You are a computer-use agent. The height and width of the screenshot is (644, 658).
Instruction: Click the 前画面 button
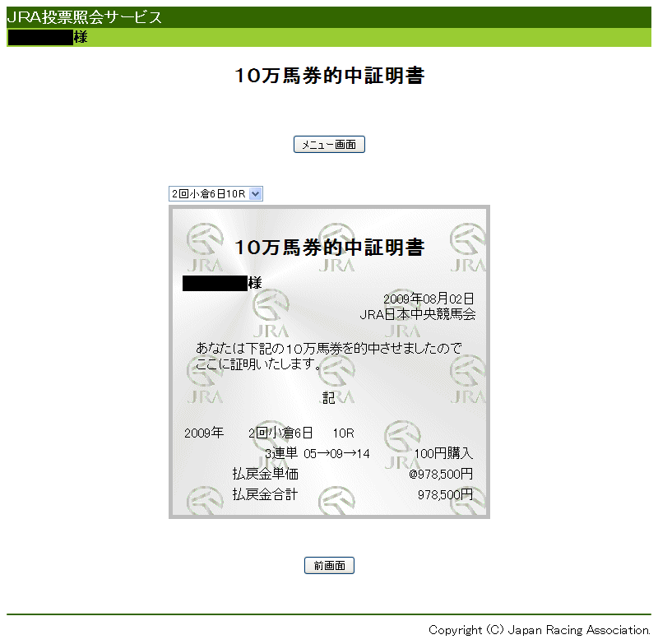(x=329, y=566)
